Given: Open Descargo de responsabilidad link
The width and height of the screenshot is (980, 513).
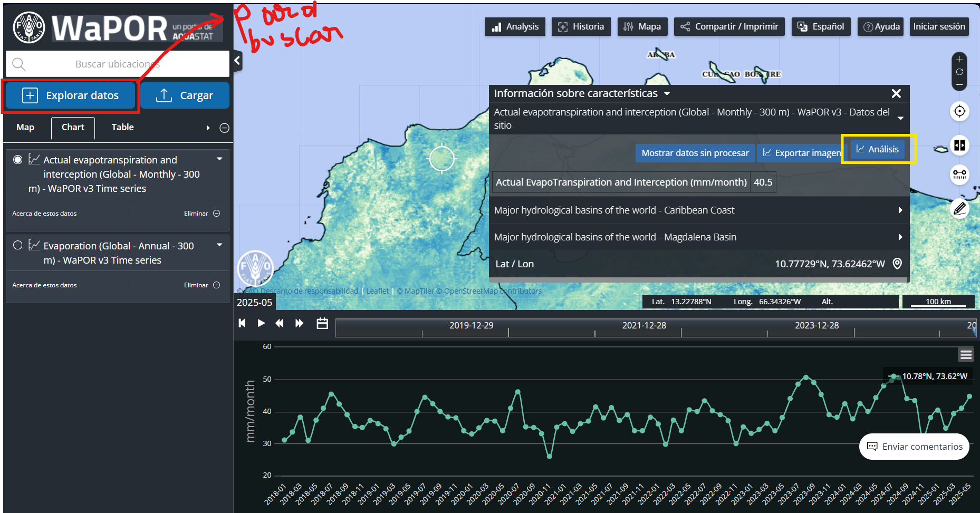Looking at the screenshot, I should [309, 291].
